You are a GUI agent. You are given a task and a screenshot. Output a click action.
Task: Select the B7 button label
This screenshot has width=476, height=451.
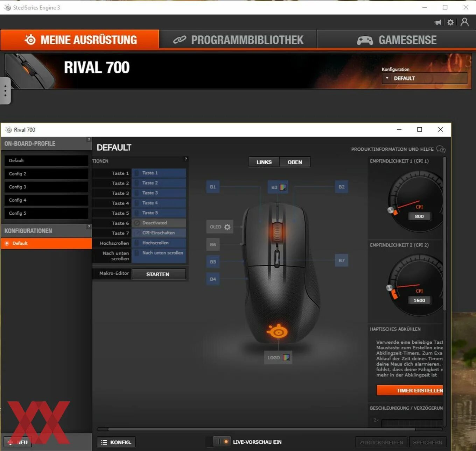[x=342, y=260]
